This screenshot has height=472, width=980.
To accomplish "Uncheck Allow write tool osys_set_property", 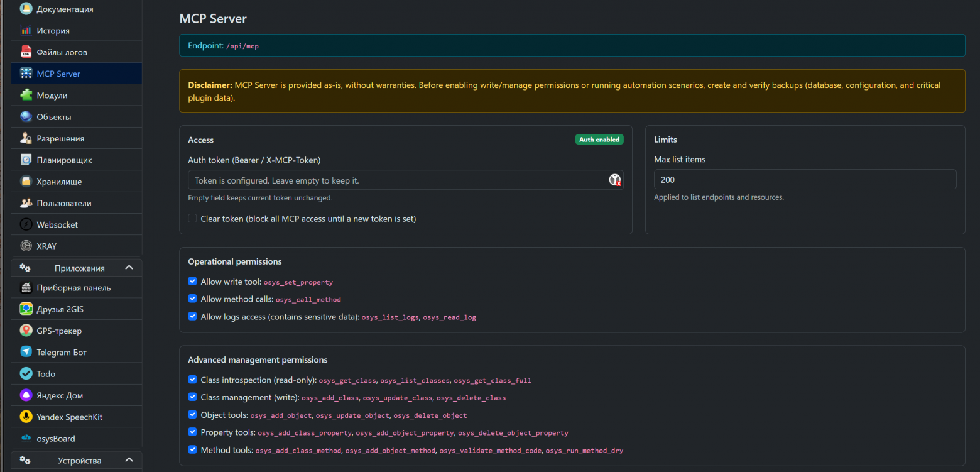I will pyautogui.click(x=193, y=282).
